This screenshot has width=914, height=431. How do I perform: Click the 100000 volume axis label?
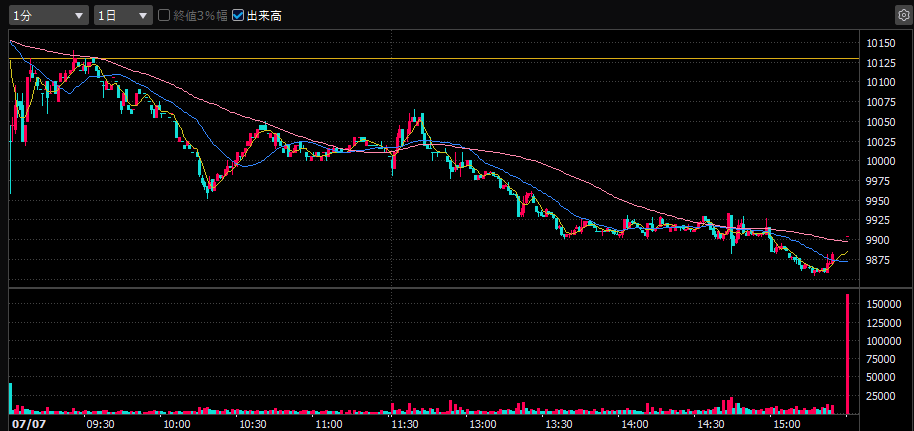coord(883,341)
